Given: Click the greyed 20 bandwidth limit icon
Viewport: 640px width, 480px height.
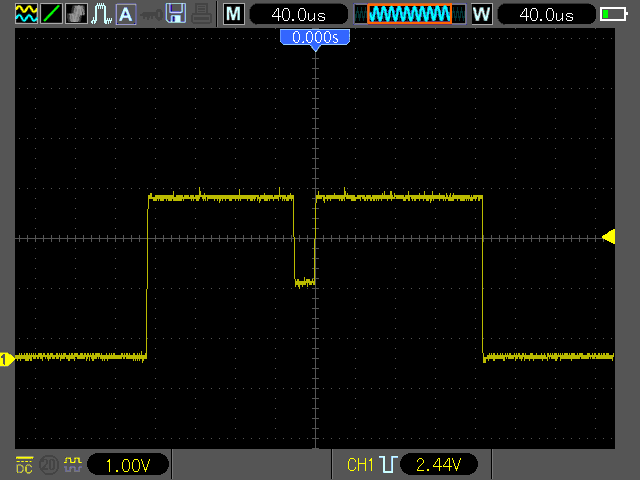Looking at the screenshot, I should 49,465.
